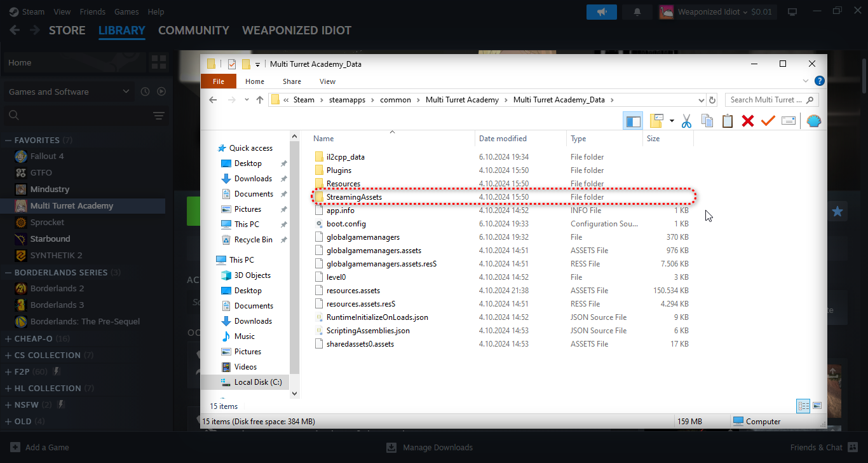Click the navigation pane scrollbar down arrow
The height and width of the screenshot is (463, 868).
pos(294,394)
